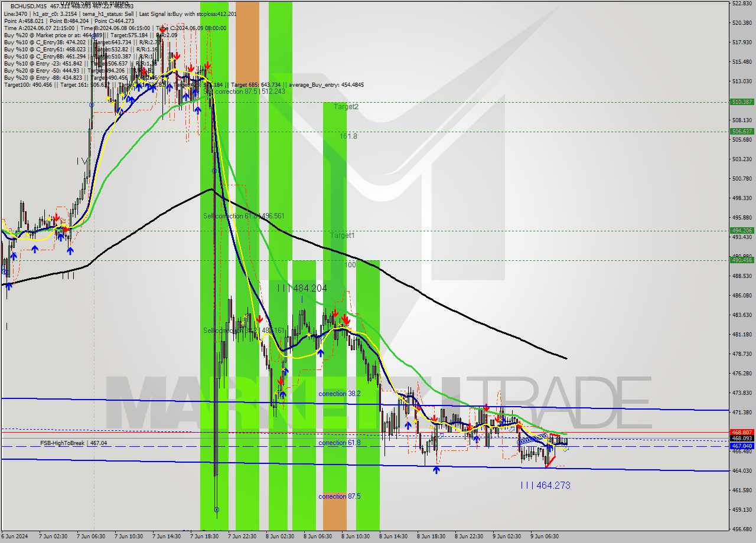The image size is (756, 543).
Task: Click the 100 Fibonacci level label
Action: tap(350, 265)
